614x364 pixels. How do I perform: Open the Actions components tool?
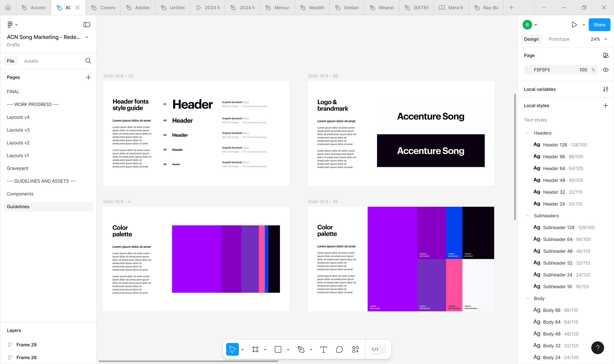pos(355,349)
